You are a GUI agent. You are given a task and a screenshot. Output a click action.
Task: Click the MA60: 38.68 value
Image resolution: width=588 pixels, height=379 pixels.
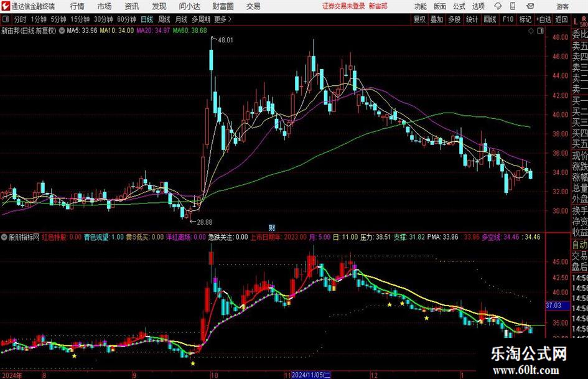(x=190, y=30)
